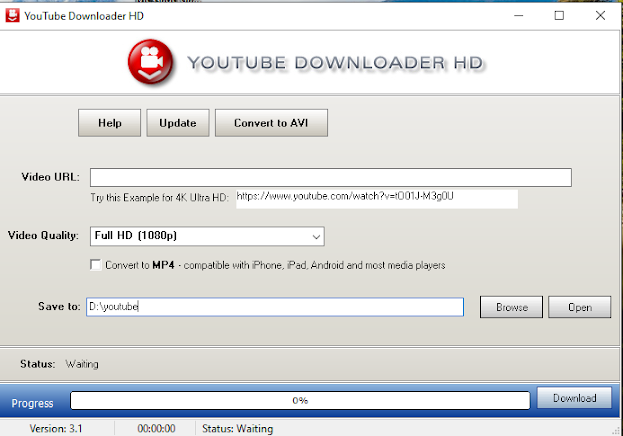Click the 0% progress bar
The width and height of the screenshot is (623, 436).
300,400
